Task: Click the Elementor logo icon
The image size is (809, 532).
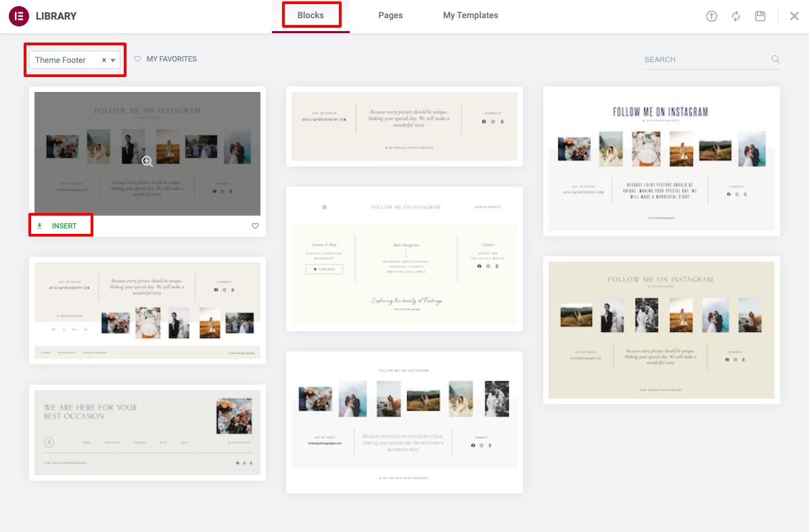Action: [18, 16]
